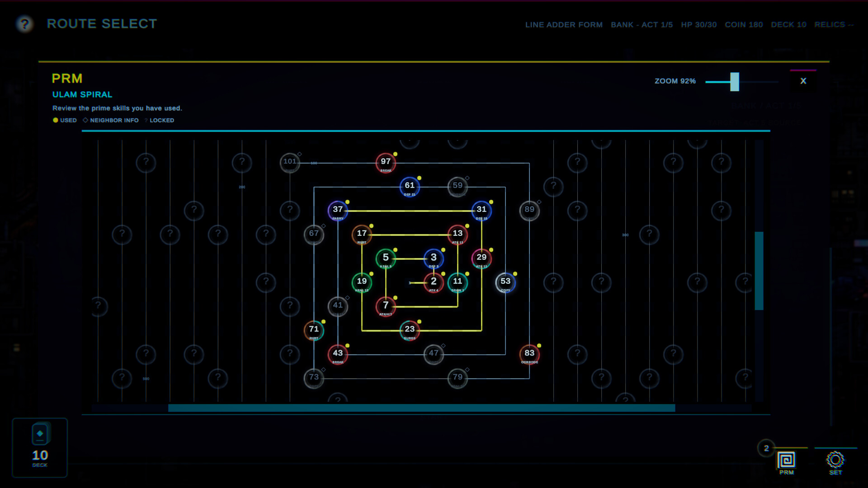Select prime node 71 Rust
868x488 pixels.
click(x=314, y=330)
